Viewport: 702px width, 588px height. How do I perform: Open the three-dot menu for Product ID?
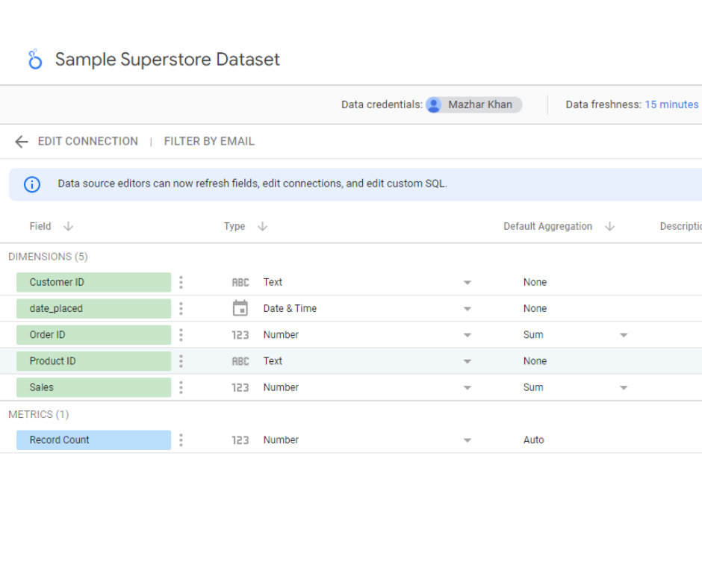(x=181, y=361)
